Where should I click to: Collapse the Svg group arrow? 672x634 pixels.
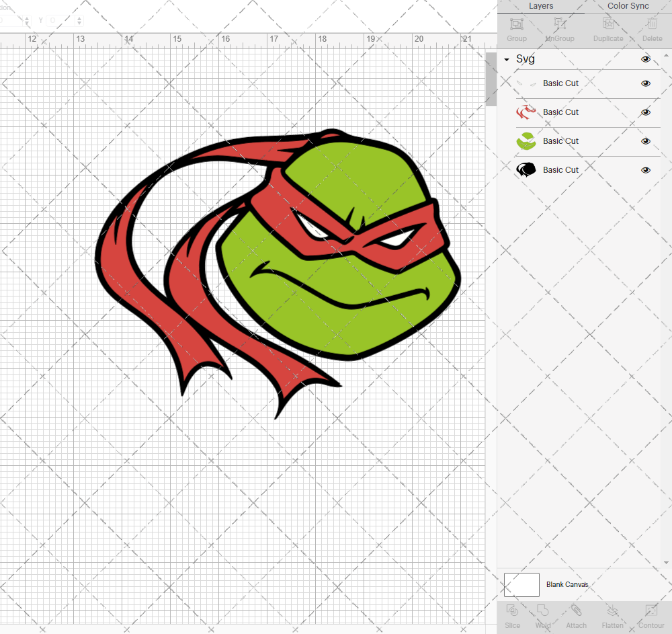point(507,60)
